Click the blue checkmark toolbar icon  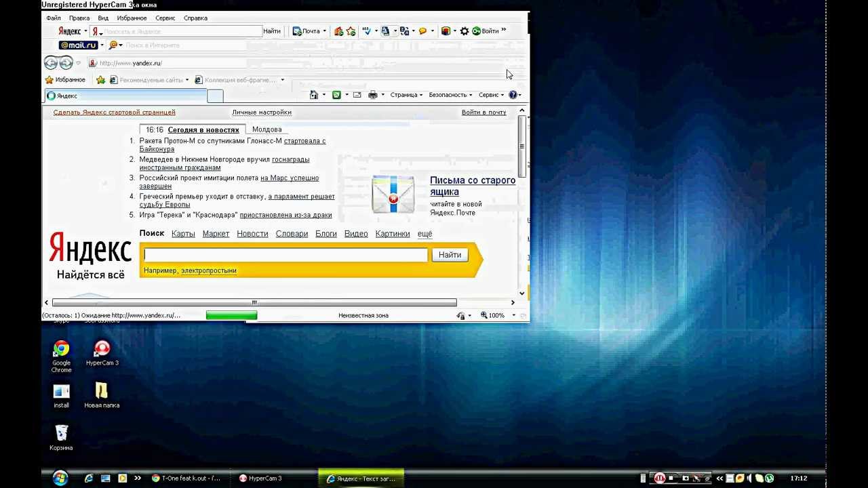367,31
